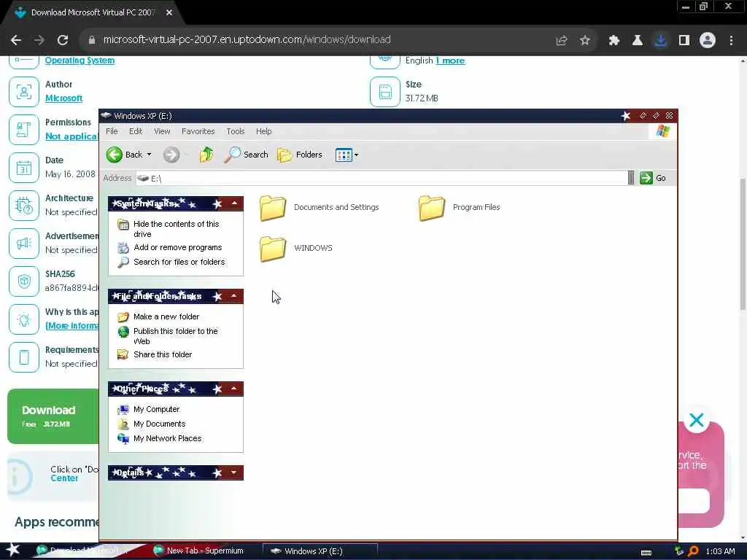The height and width of the screenshot is (560, 747).
Task: Open the Edit menu
Action: pyautogui.click(x=136, y=131)
